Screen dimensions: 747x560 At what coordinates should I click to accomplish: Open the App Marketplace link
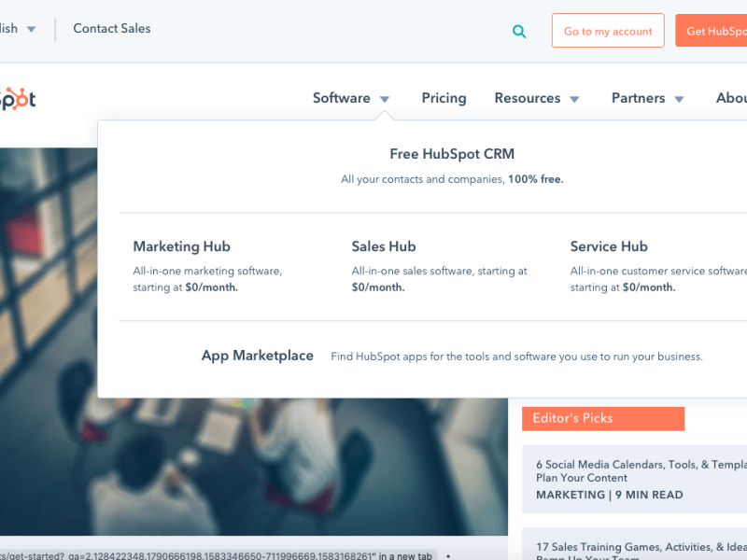(x=258, y=356)
